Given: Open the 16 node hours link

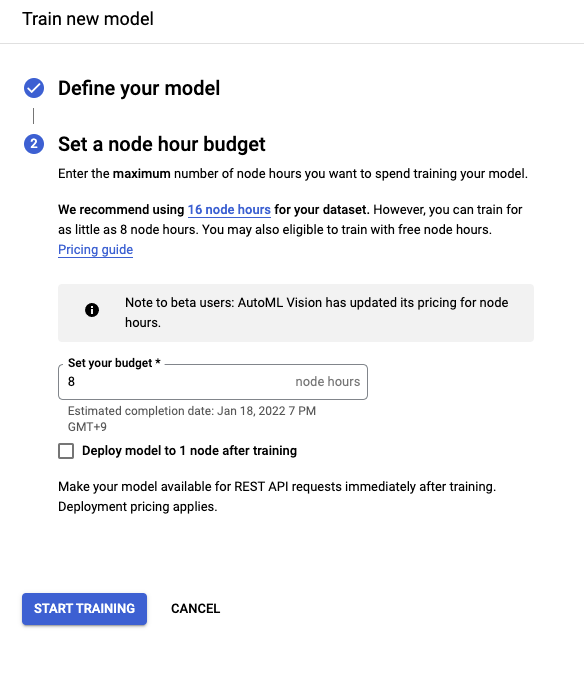Looking at the screenshot, I should click(x=229, y=209).
